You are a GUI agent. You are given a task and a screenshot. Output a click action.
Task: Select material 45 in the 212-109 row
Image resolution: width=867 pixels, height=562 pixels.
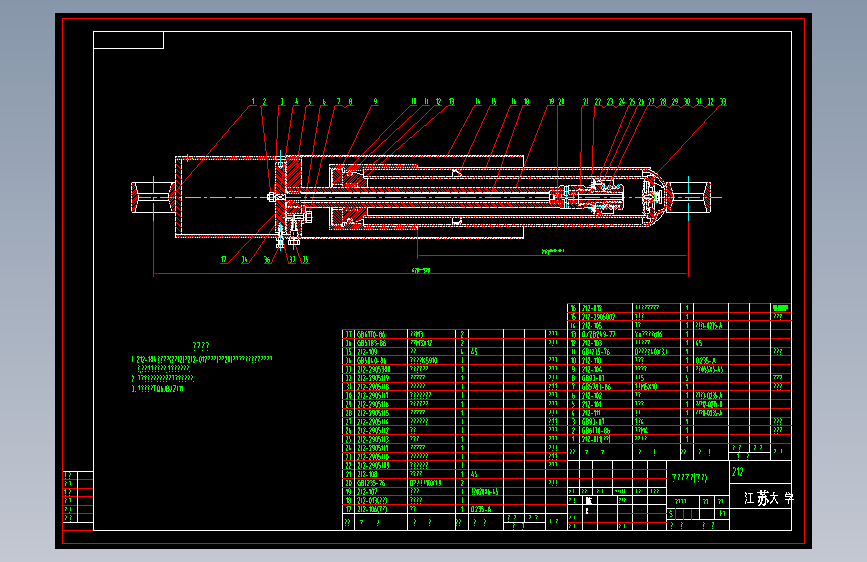pyautogui.click(x=474, y=352)
